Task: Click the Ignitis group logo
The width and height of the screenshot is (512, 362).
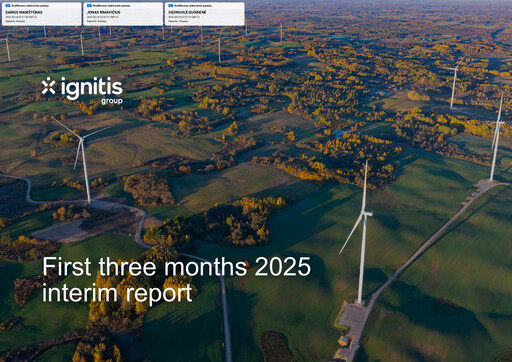Action: (82, 90)
